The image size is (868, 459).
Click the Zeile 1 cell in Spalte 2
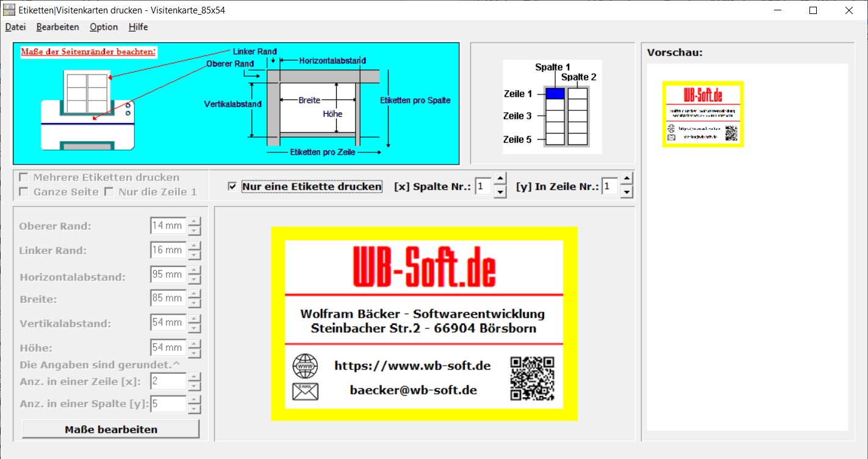pos(578,94)
